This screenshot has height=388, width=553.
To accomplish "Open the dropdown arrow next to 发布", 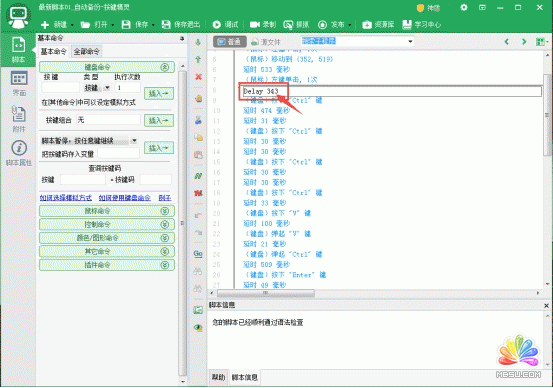I will tap(350, 25).
